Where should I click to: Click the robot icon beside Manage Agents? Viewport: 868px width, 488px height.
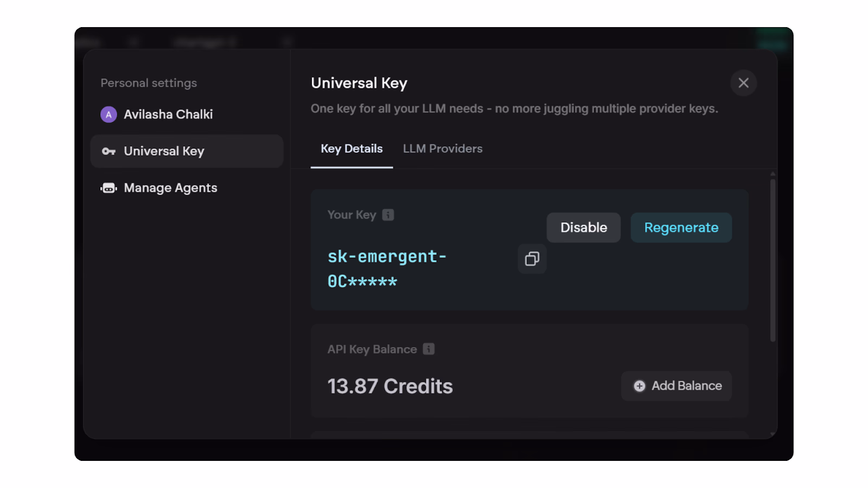[108, 188]
